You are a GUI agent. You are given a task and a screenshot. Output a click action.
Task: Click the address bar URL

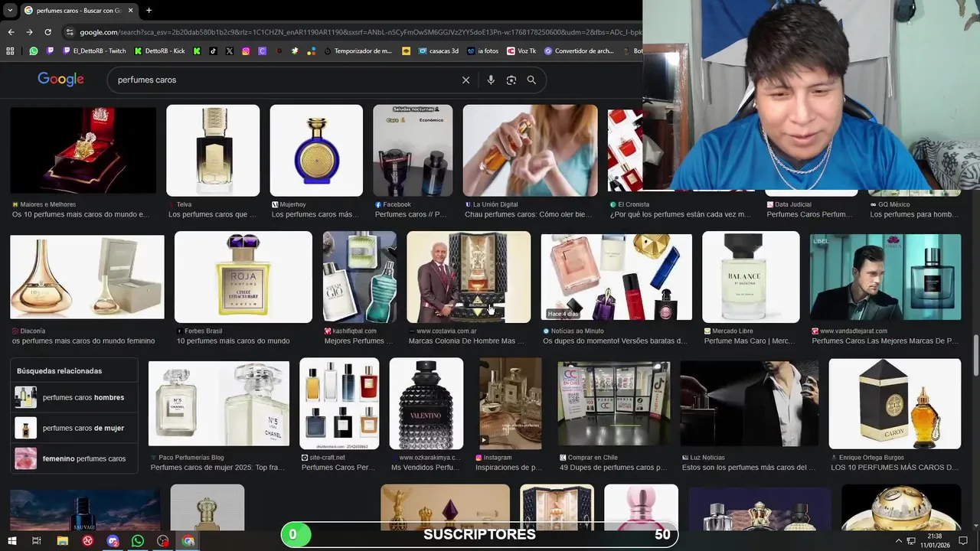[x=360, y=32]
